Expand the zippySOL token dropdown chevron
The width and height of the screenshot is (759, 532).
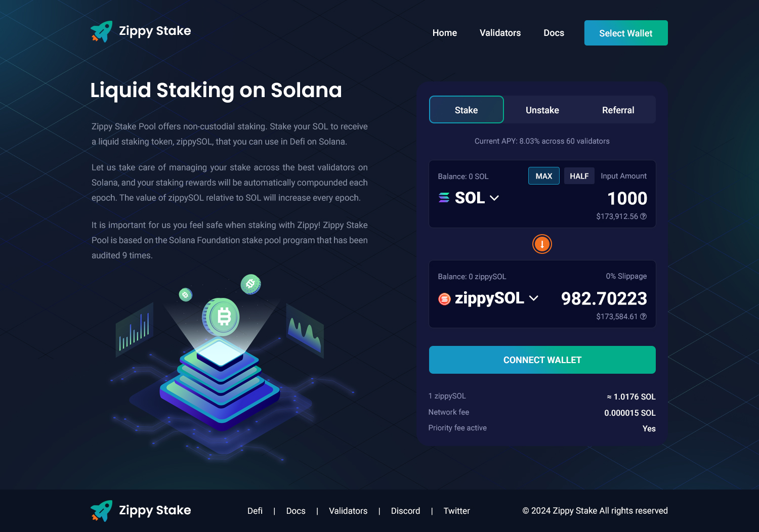click(x=533, y=298)
